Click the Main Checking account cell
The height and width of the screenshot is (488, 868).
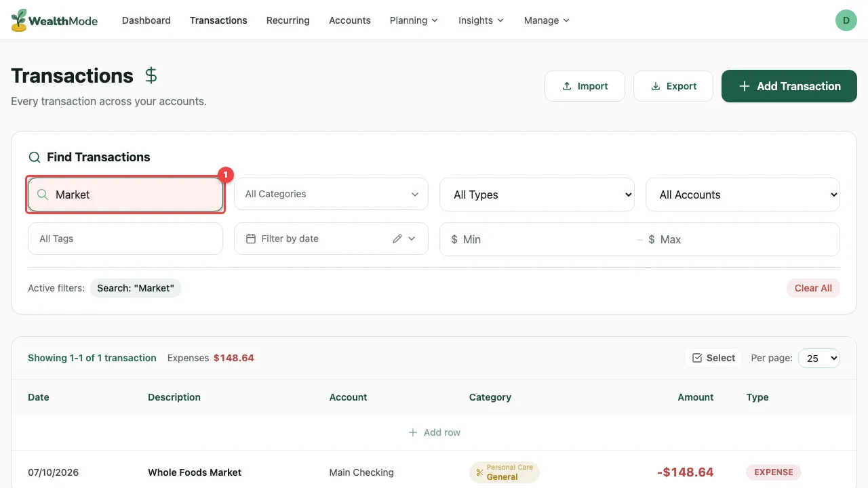coord(361,472)
